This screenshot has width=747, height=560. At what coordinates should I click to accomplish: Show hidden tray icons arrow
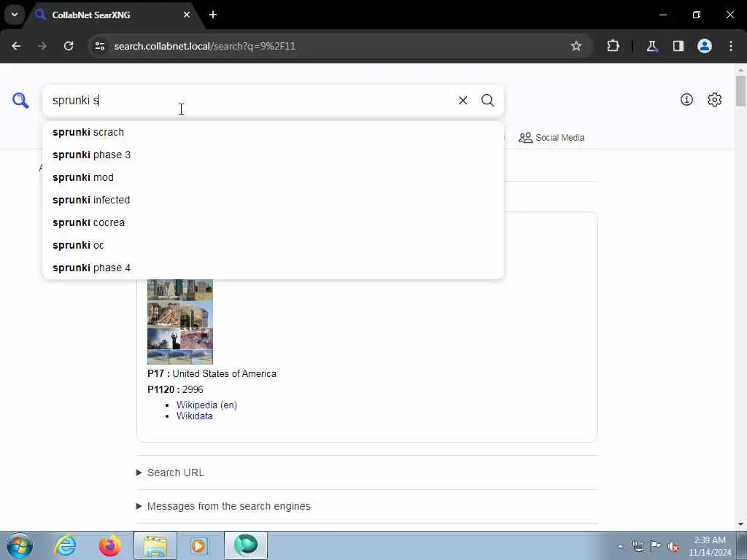pyautogui.click(x=620, y=547)
